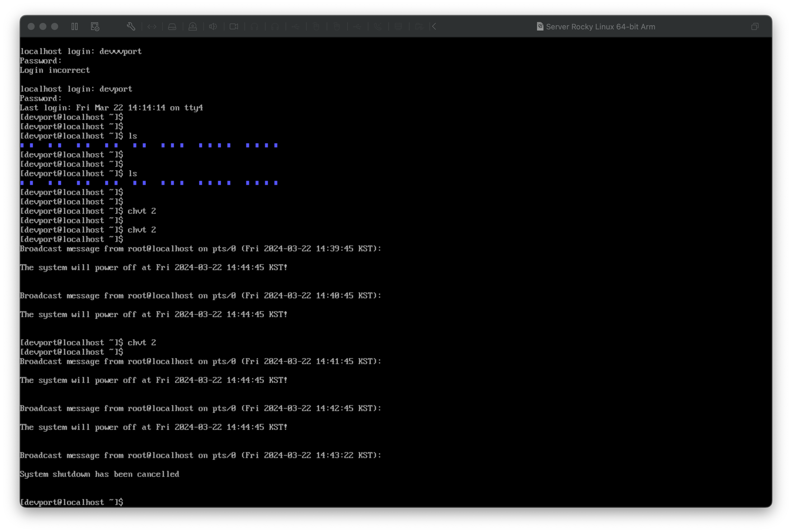Click the first mouse device icon
792x532 pixels.
pos(316,26)
